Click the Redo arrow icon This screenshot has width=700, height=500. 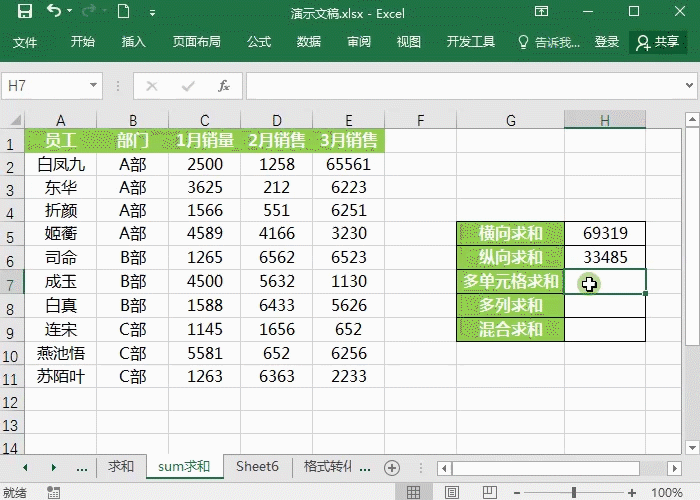pos(89,11)
